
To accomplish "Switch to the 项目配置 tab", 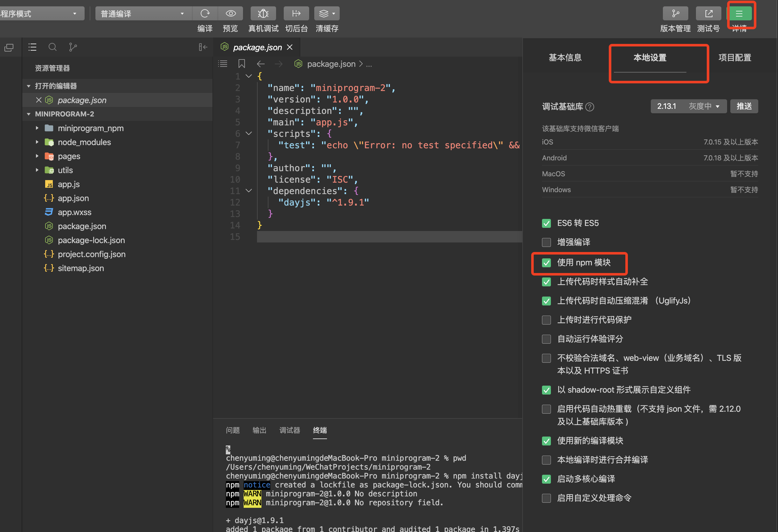I will (x=734, y=58).
